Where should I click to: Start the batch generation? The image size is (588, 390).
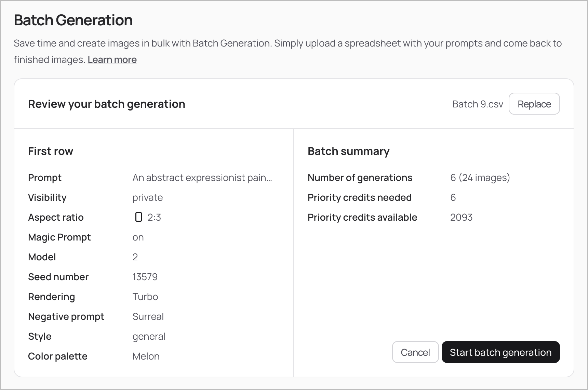click(500, 352)
